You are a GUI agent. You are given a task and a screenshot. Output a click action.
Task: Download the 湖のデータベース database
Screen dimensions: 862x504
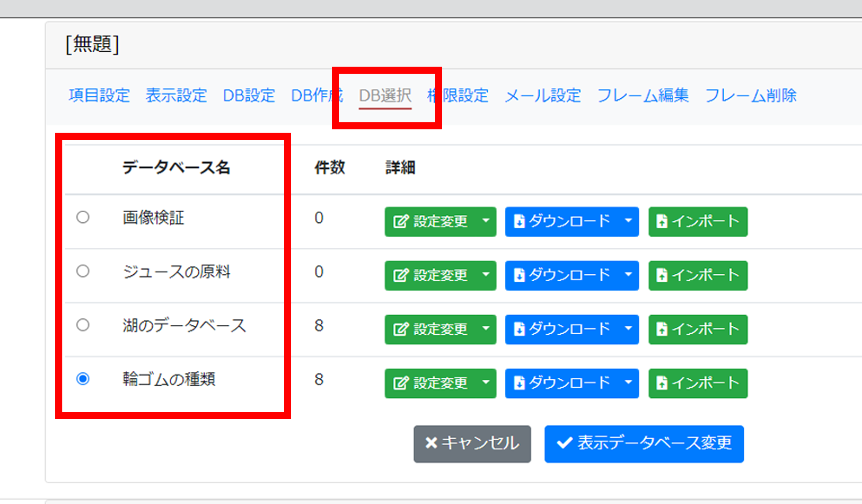(562, 329)
